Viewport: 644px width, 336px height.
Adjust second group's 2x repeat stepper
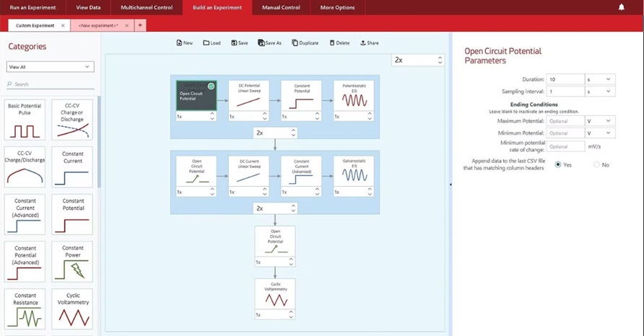click(293, 208)
